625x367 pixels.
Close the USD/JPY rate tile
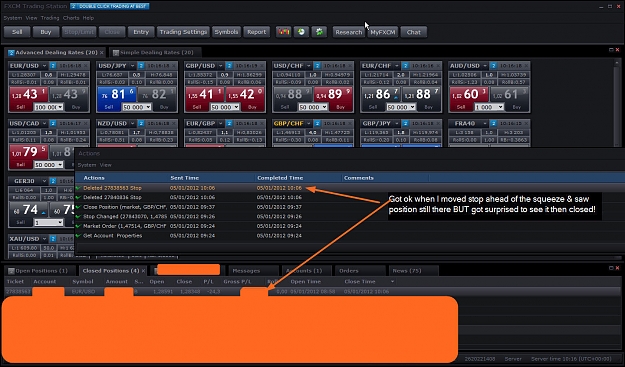174,66
